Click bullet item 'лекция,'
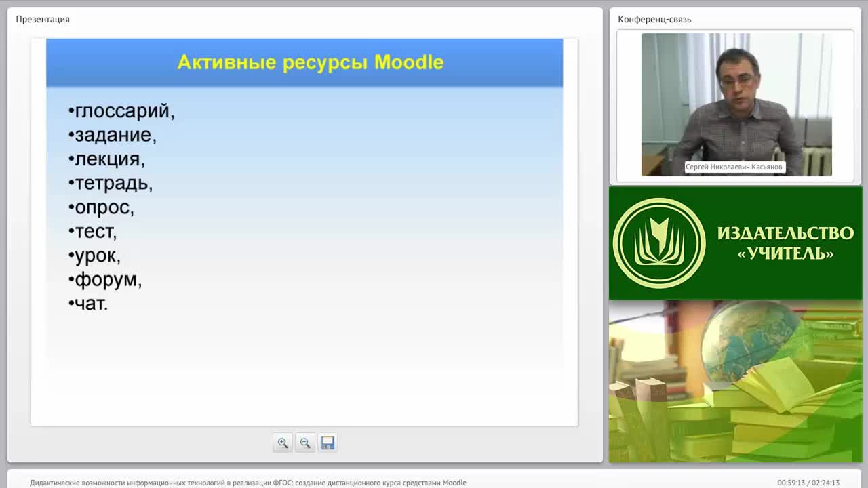868x488 pixels. [106, 159]
